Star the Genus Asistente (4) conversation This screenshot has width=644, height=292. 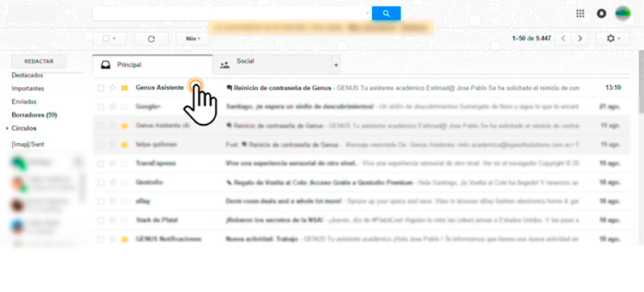(x=113, y=125)
